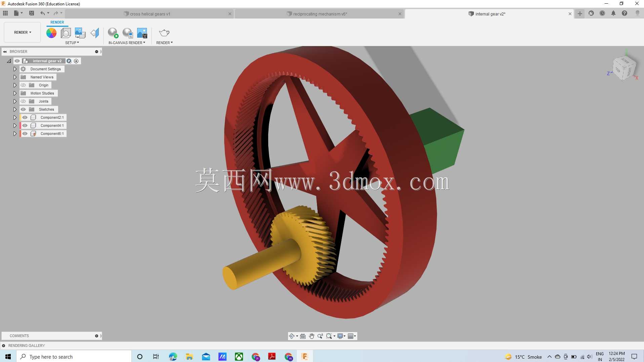Open the Job Status clock icon
This screenshot has width=644, height=362.
(602, 13)
